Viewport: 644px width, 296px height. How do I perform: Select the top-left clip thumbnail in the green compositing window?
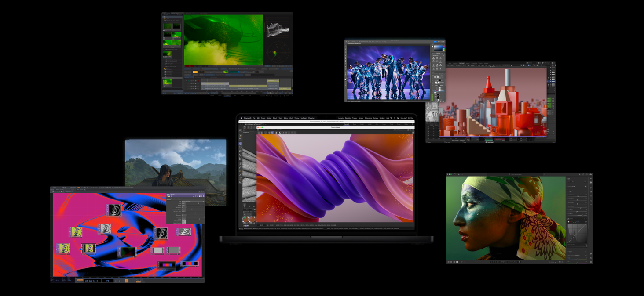pos(167,26)
